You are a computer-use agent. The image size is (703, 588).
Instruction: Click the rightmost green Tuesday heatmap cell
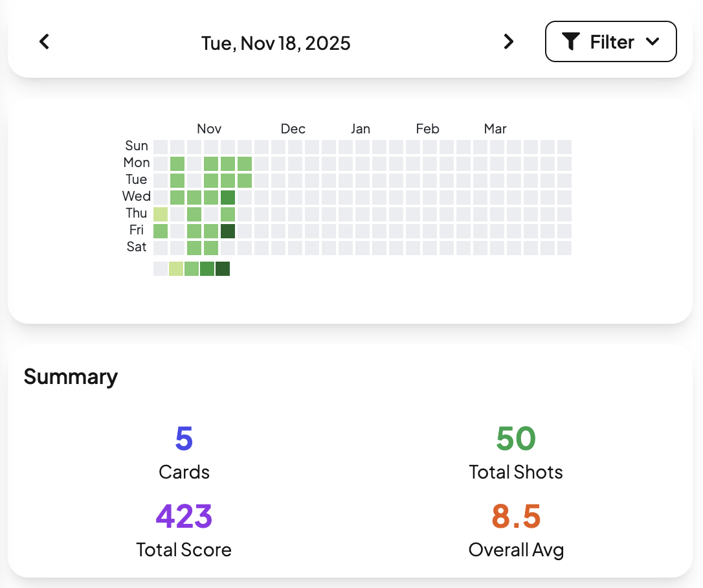click(x=245, y=181)
